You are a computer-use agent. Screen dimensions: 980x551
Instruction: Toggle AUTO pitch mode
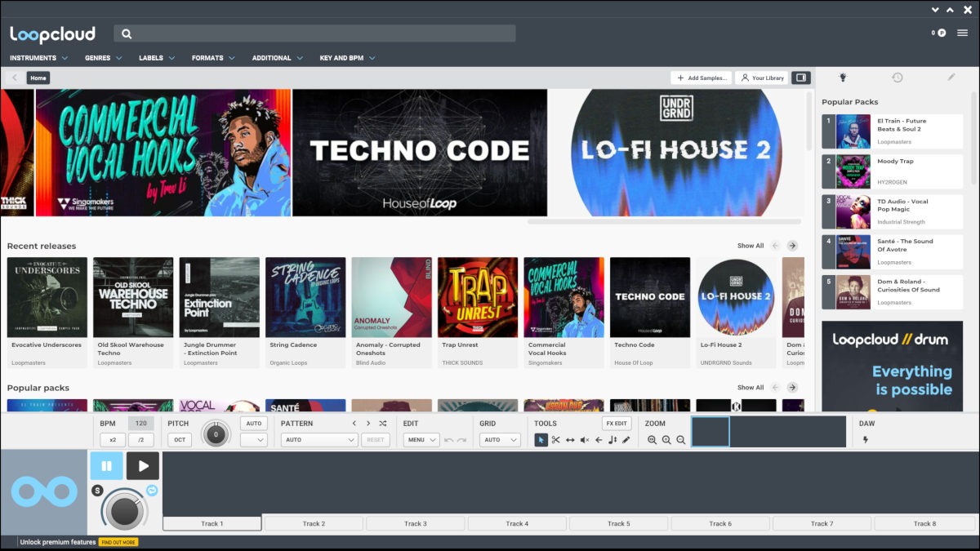click(253, 423)
